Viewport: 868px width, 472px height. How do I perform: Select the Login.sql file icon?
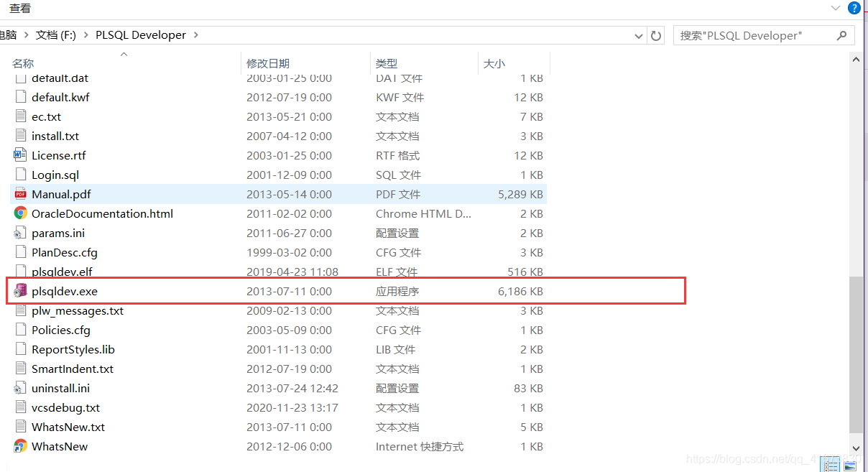pyautogui.click(x=20, y=175)
